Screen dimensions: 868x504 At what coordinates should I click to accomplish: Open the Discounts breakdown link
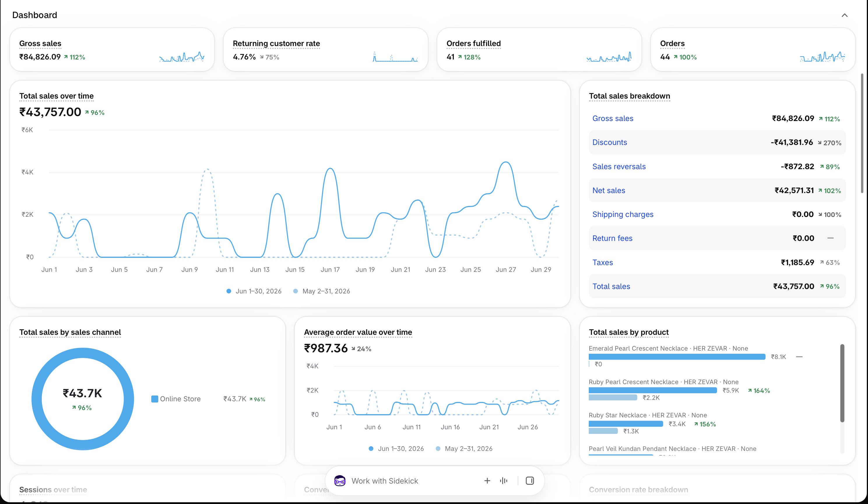(x=610, y=142)
